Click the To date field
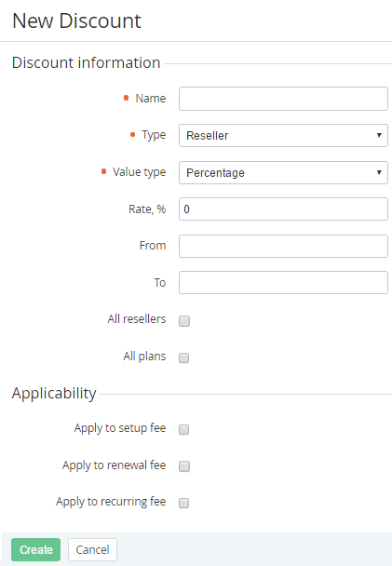The height and width of the screenshot is (566, 392). tap(283, 283)
